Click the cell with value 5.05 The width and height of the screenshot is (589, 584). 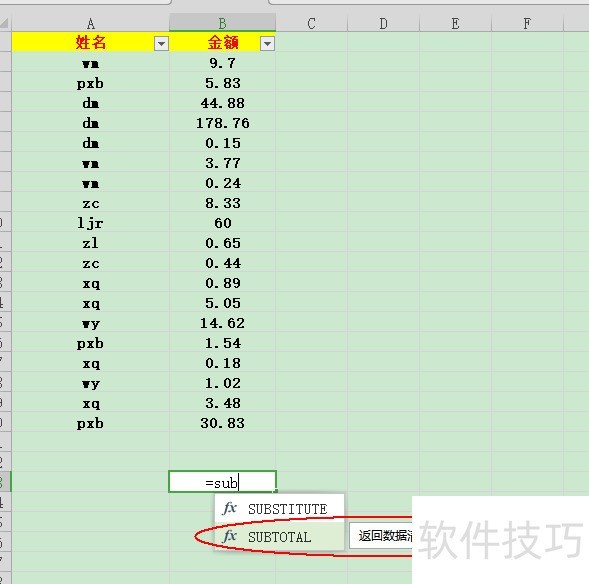click(222, 303)
